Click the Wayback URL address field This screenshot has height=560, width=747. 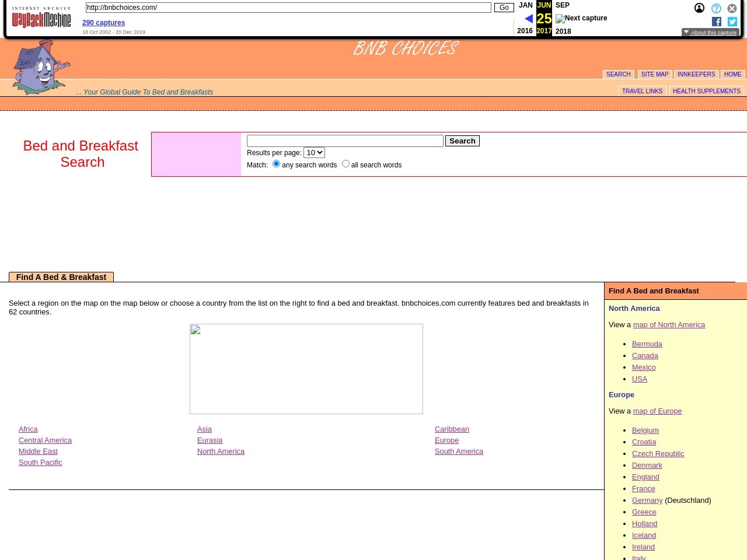pos(288,8)
